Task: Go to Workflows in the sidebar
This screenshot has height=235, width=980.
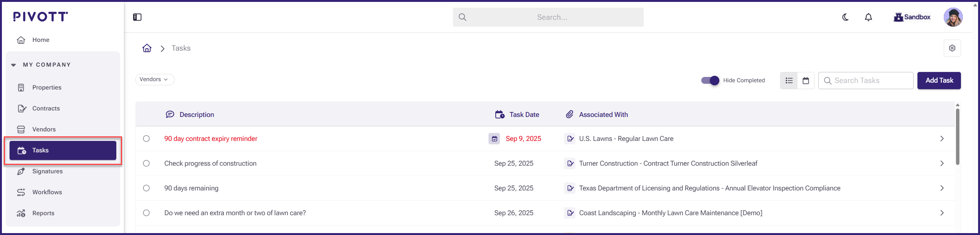Action: click(x=47, y=192)
